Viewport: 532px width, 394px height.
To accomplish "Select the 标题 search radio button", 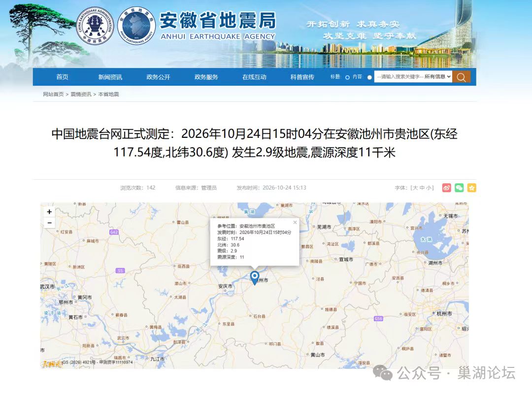I will tap(347, 77).
